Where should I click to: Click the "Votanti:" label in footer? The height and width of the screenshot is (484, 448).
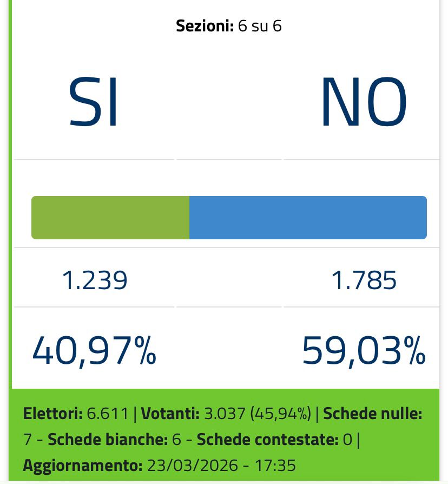[x=170, y=414]
